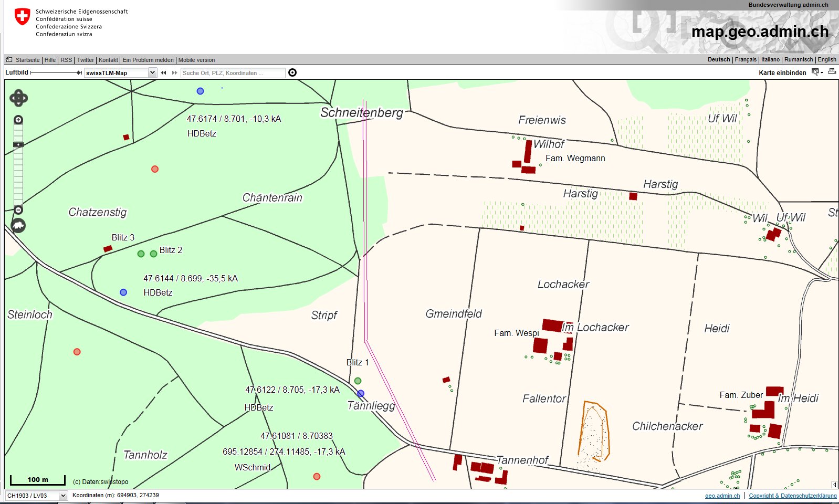Zoom to full Switzerland extent icon

(18, 226)
